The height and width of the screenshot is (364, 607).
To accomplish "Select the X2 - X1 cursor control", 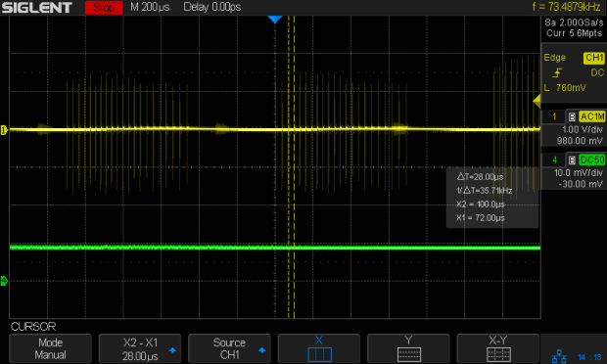I will (140, 348).
